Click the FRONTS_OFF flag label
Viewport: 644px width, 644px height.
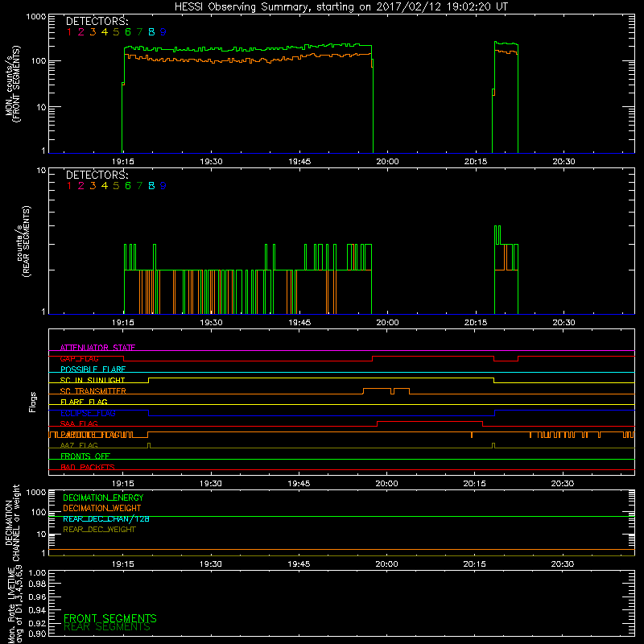coord(85,456)
